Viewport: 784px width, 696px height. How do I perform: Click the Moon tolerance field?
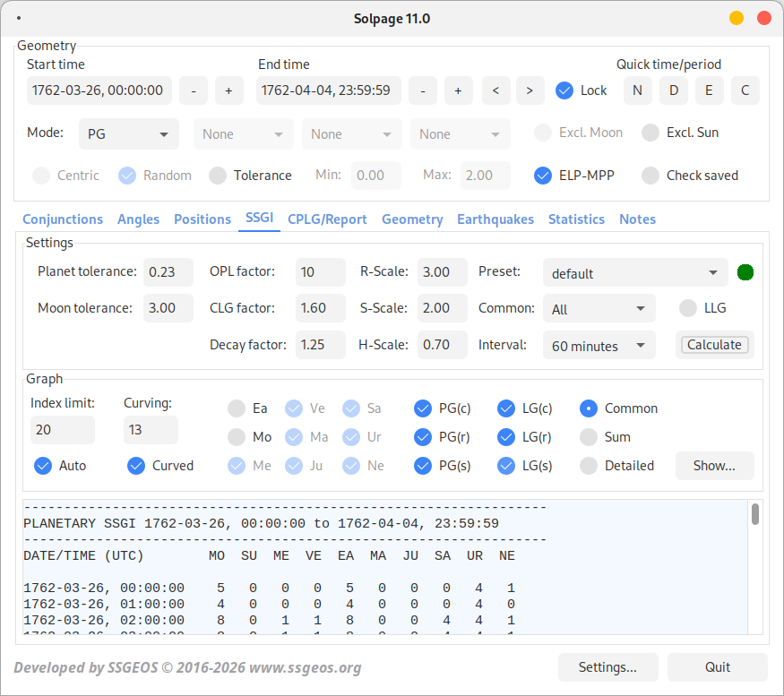coord(168,308)
